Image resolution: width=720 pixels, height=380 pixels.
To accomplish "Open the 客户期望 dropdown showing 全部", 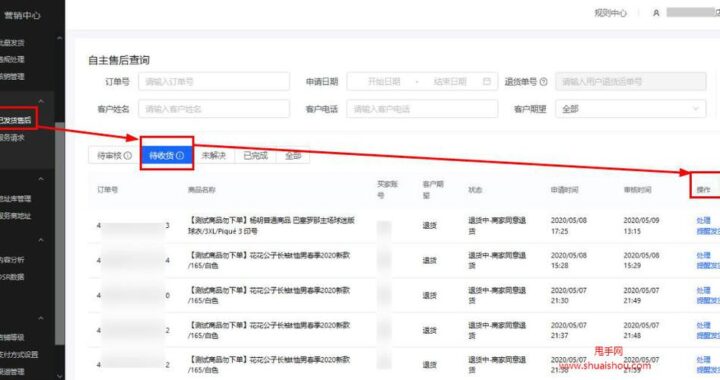I will coord(630,109).
